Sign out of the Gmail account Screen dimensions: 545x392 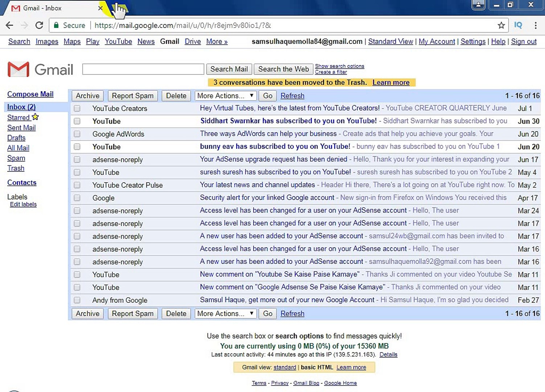click(x=524, y=41)
